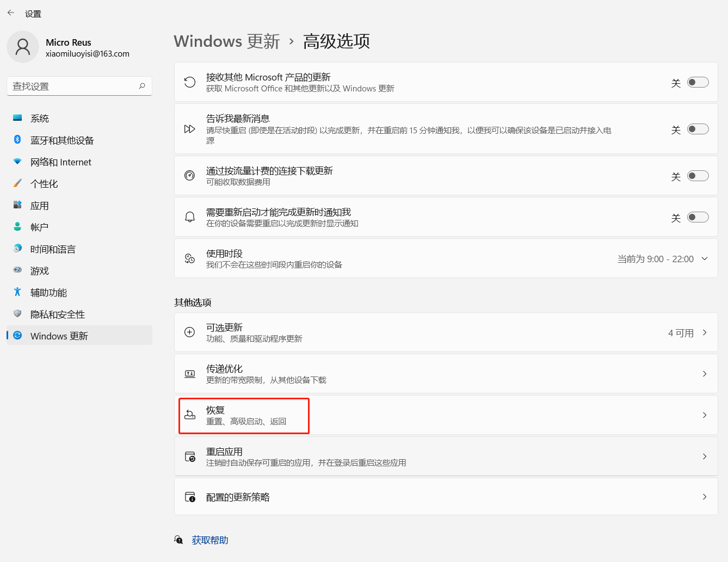This screenshot has height=562, width=728.
Task: Open 恢复 via its right chevron
Action: 705,415
